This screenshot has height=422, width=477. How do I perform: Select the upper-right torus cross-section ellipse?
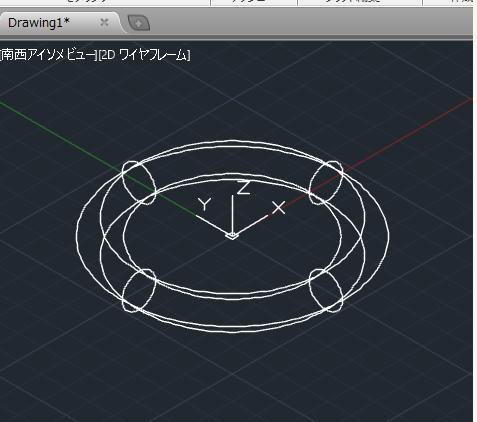tap(326, 183)
